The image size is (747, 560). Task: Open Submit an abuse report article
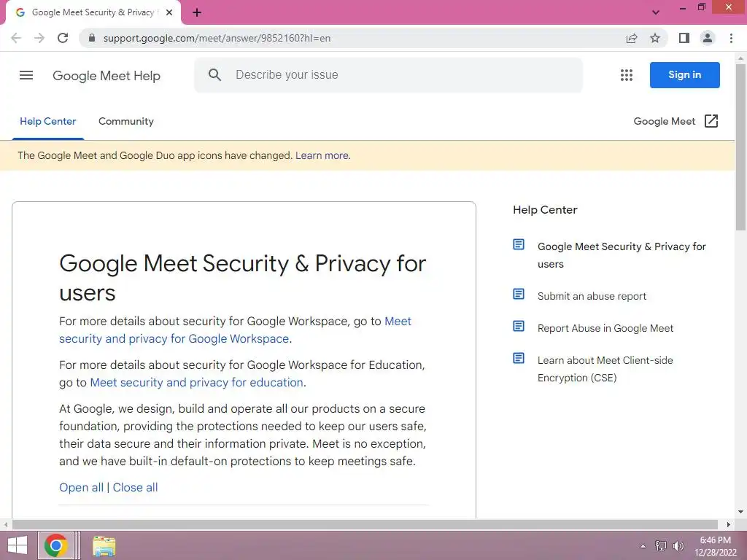(x=592, y=296)
